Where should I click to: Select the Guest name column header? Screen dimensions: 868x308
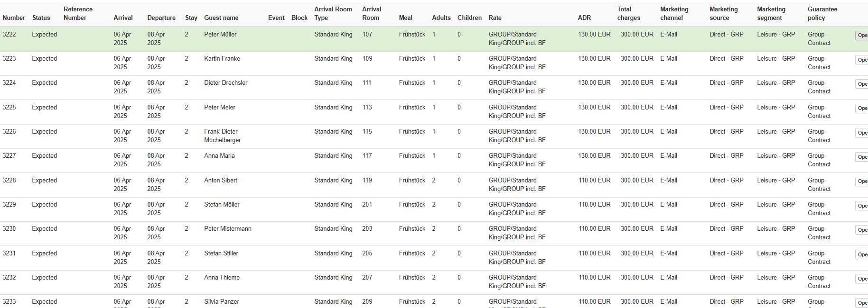pyautogui.click(x=221, y=18)
